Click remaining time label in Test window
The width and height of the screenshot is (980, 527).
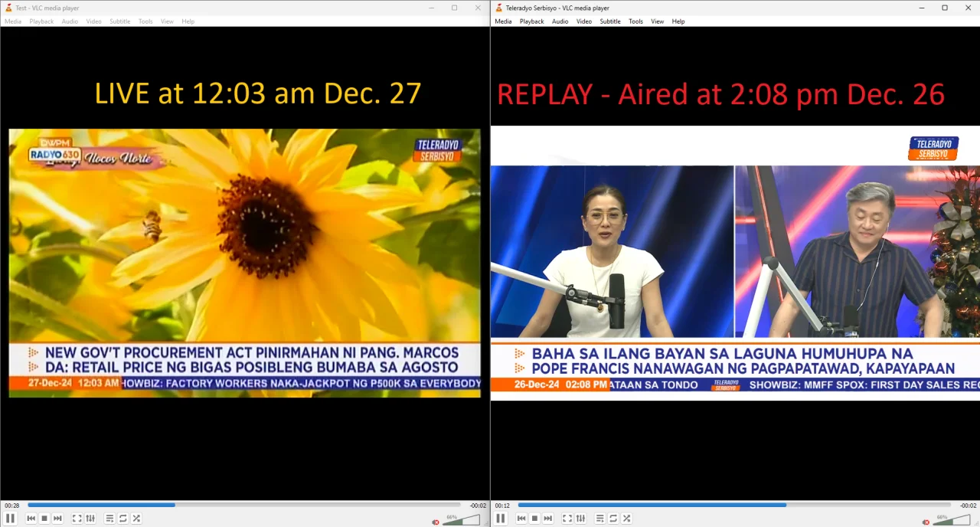click(x=478, y=506)
